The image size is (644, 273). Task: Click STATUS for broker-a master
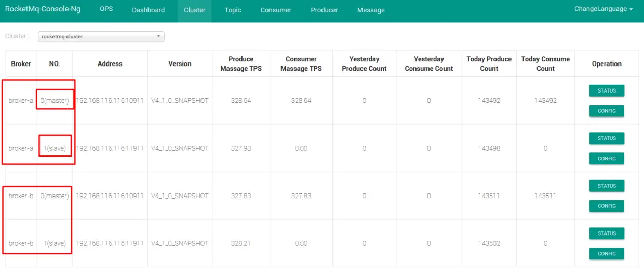[x=607, y=91]
